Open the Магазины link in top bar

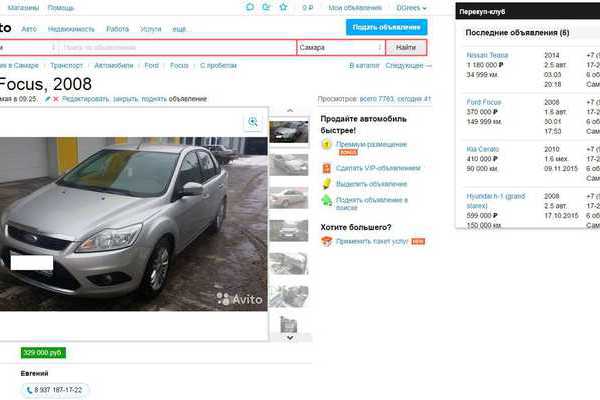(24, 8)
